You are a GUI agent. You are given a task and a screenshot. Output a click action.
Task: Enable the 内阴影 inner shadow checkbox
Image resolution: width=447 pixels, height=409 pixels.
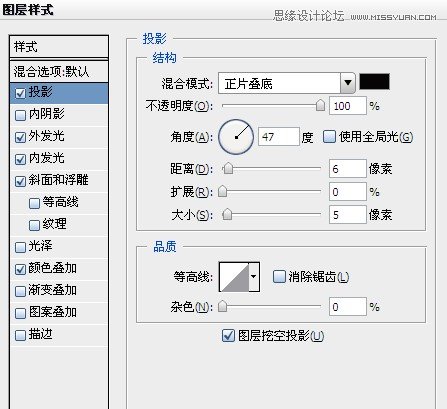tap(20, 115)
